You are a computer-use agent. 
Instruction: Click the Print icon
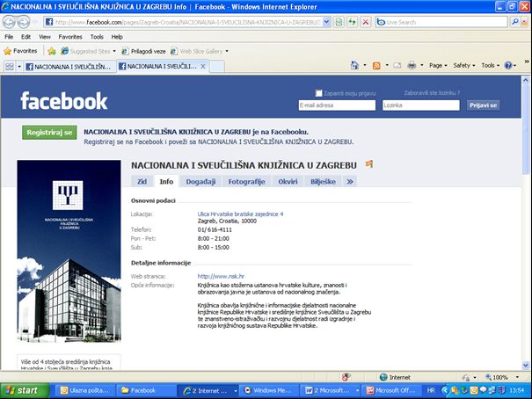click(x=412, y=65)
